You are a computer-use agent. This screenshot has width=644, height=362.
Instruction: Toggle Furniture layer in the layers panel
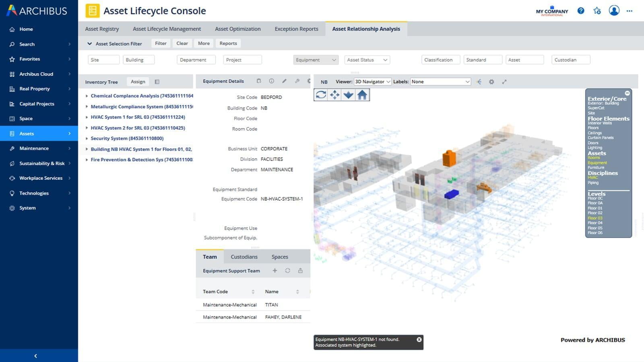tap(596, 167)
